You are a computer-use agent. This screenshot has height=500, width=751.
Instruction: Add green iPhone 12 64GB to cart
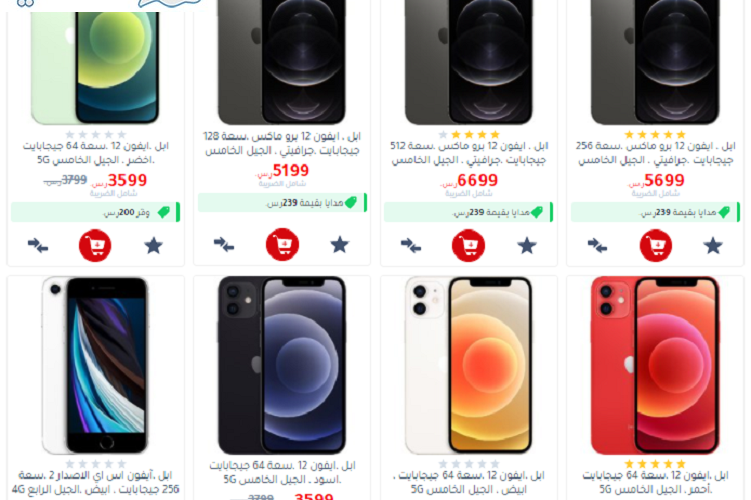pyautogui.click(x=95, y=246)
